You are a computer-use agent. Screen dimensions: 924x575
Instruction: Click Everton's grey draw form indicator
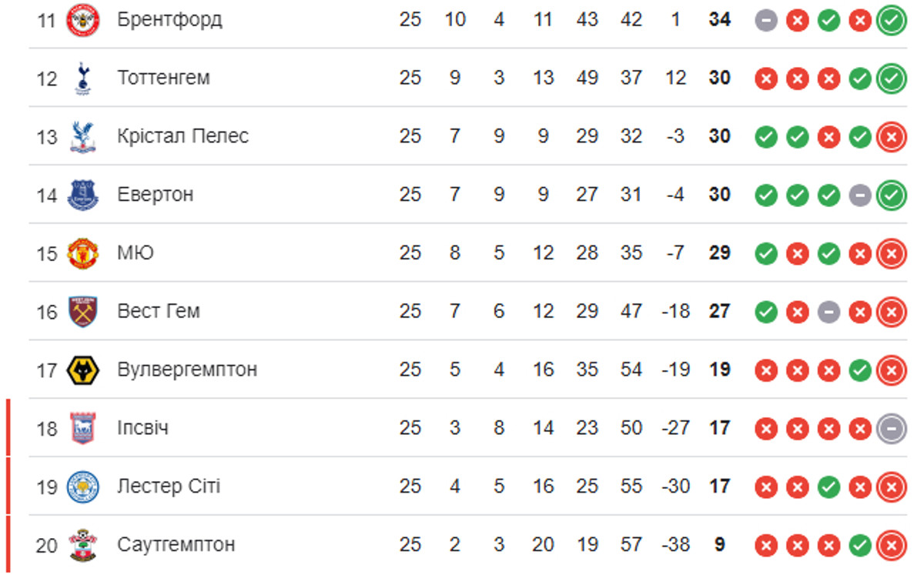[859, 195]
